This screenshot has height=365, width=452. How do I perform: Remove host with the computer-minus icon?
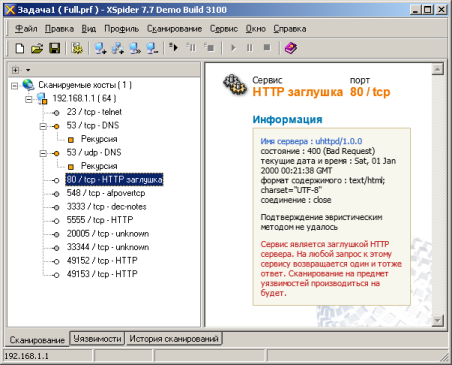click(152, 48)
